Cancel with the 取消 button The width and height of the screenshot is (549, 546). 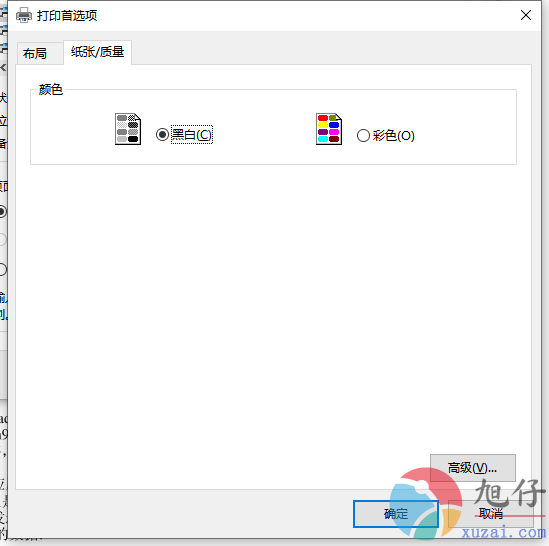coord(491,514)
